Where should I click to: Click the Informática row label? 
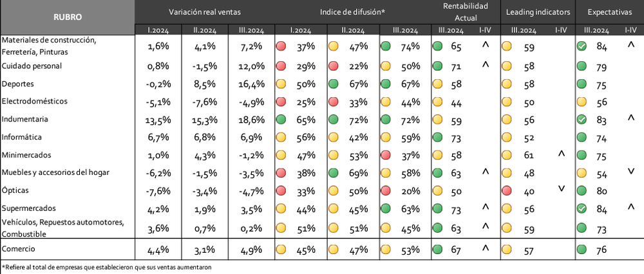click(22, 137)
